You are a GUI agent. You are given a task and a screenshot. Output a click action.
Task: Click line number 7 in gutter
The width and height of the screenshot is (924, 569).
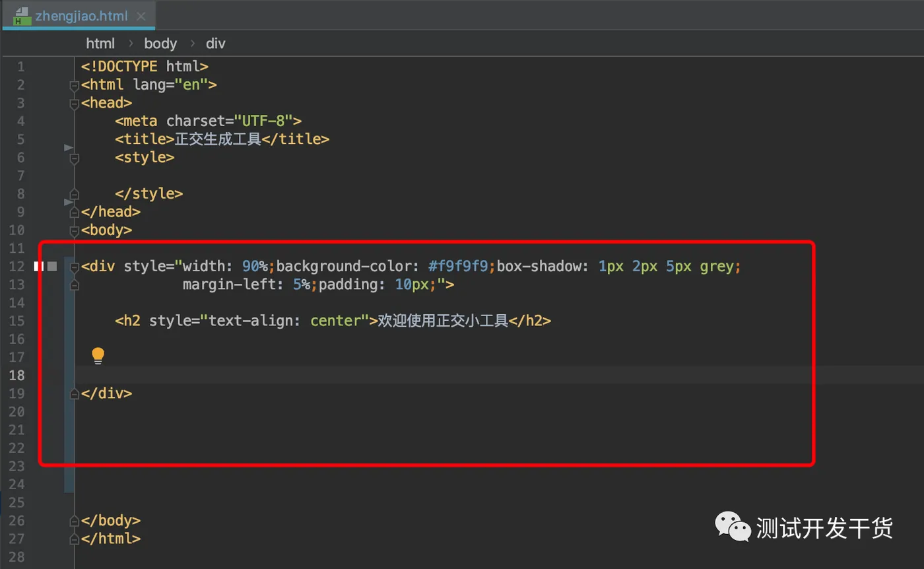[20, 176]
